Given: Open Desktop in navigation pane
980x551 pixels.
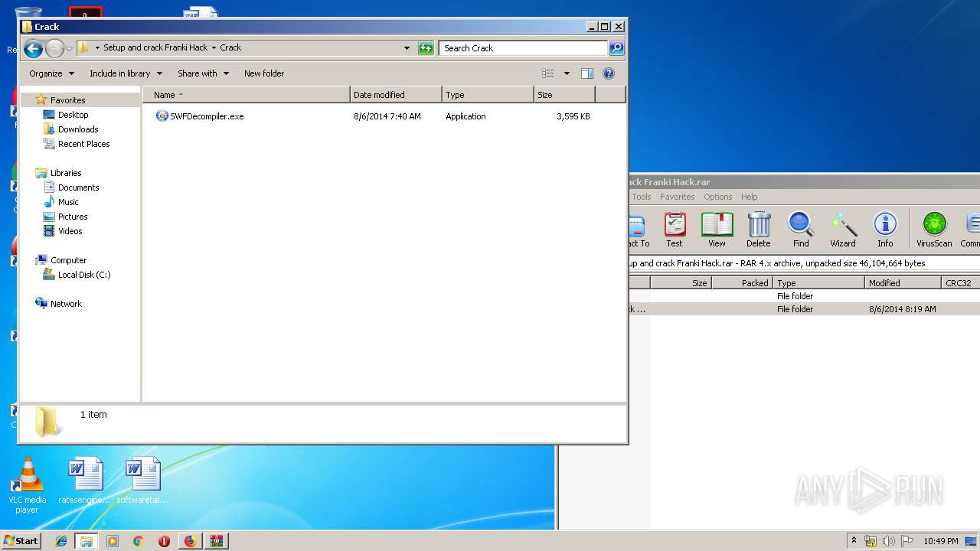Looking at the screenshot, I should click(73, 115).
